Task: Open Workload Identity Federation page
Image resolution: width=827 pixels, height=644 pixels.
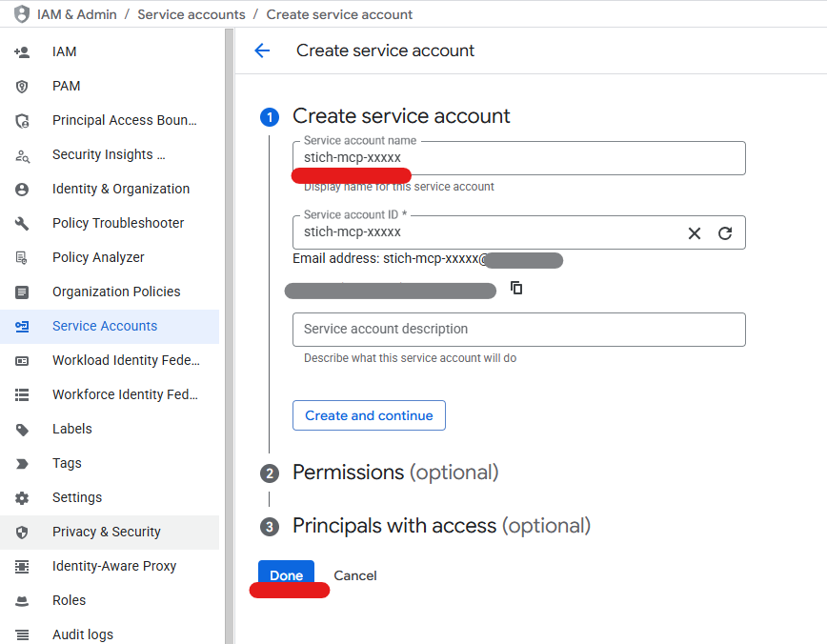Action: click(x=110, y=360)
